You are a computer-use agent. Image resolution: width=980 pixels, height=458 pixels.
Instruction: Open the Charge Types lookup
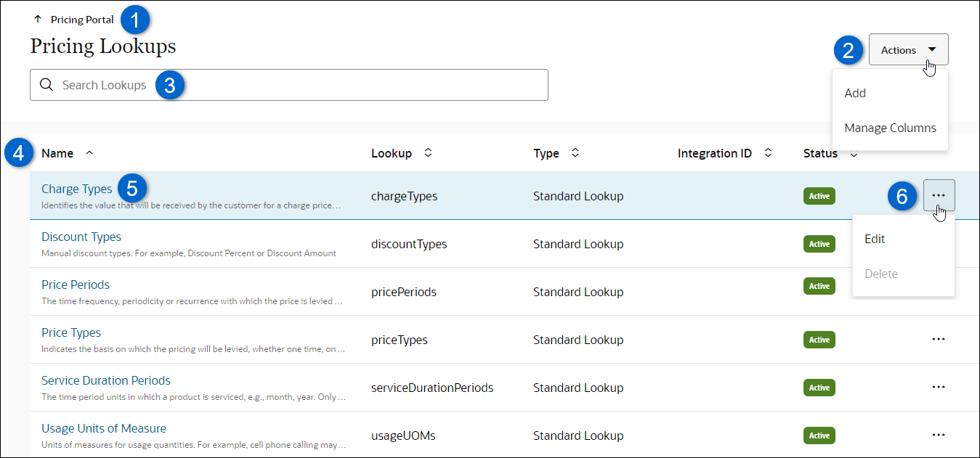coord(76,188)
